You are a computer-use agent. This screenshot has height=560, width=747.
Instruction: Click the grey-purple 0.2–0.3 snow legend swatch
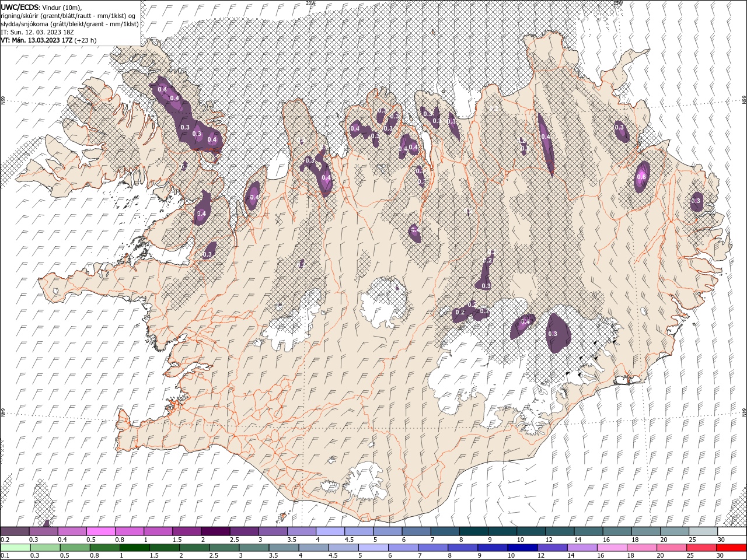coord(15,531)
